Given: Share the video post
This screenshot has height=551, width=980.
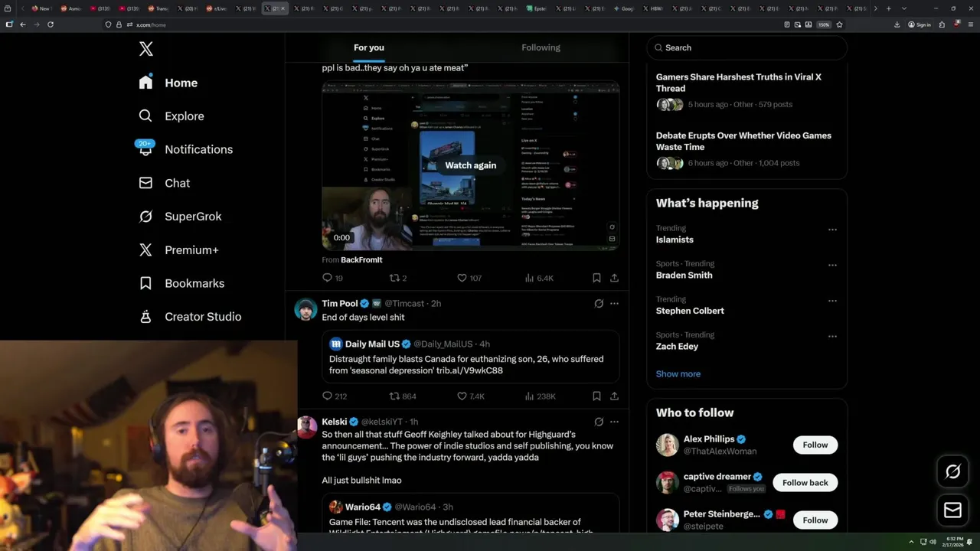Looking at the screenshot, I should point(614,278).
